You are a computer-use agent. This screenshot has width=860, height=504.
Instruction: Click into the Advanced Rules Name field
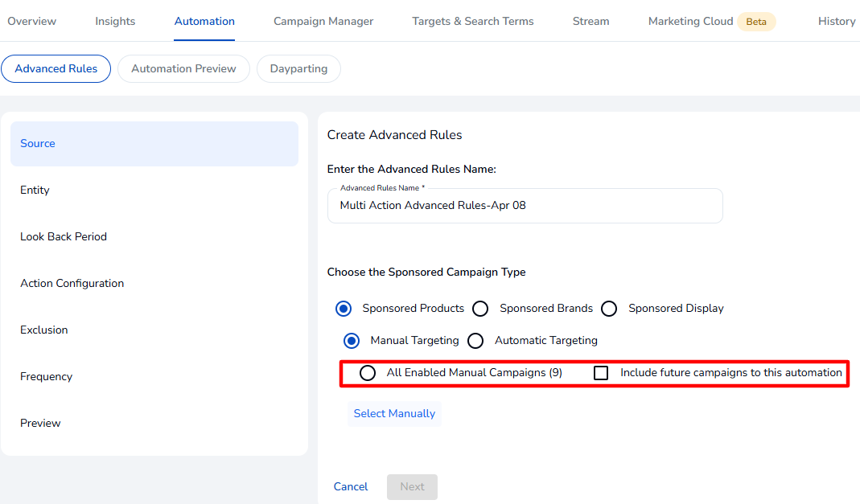click(525, 206)
